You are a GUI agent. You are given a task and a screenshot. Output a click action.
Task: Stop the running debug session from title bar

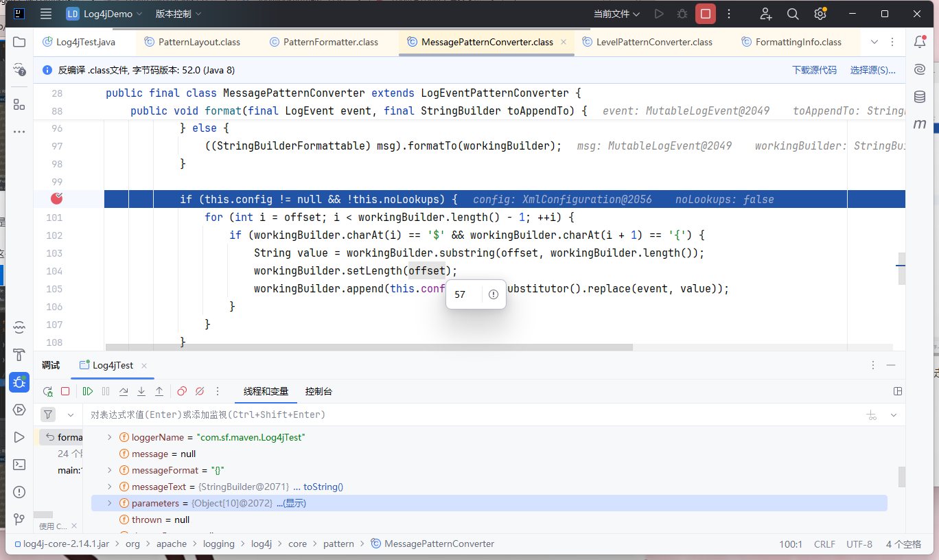coord(705,14)
